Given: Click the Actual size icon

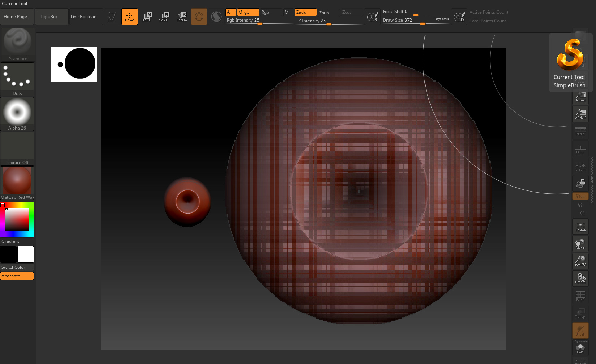Looking at the screenshot, I should coord(580,97).
